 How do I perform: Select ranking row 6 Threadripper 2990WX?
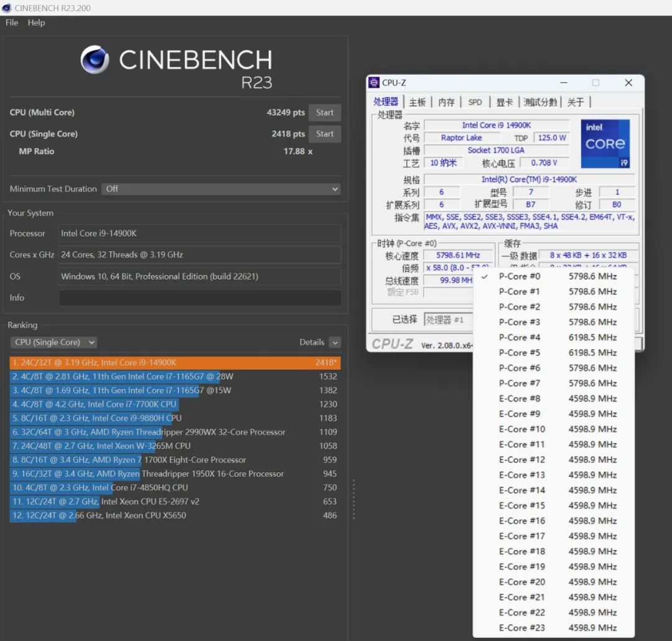(x=175, y=432)
